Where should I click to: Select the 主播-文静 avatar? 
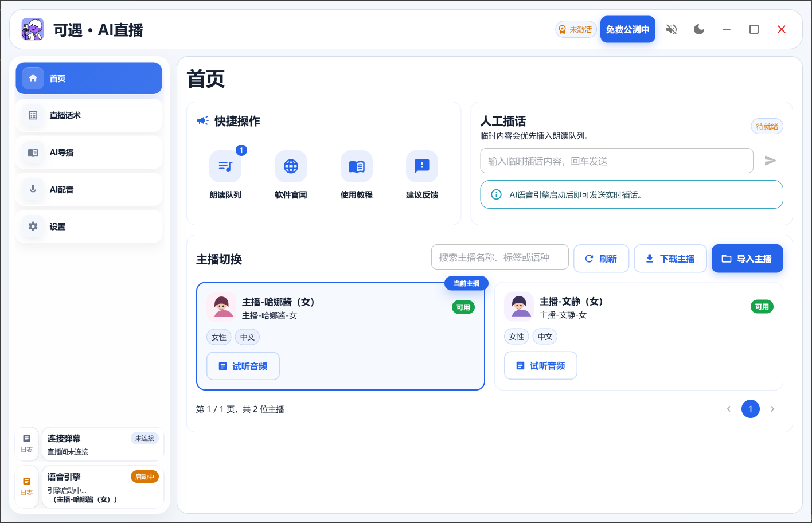519,306
